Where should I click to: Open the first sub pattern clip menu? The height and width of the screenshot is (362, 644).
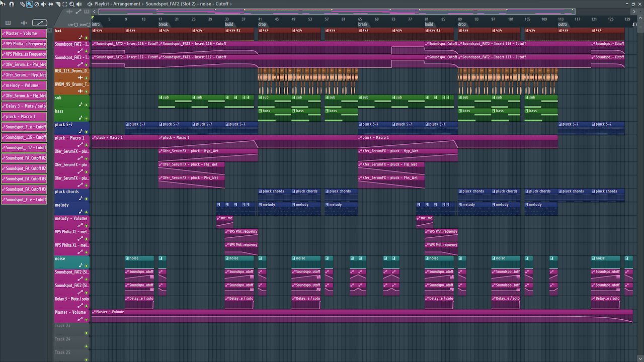point(160,98)
